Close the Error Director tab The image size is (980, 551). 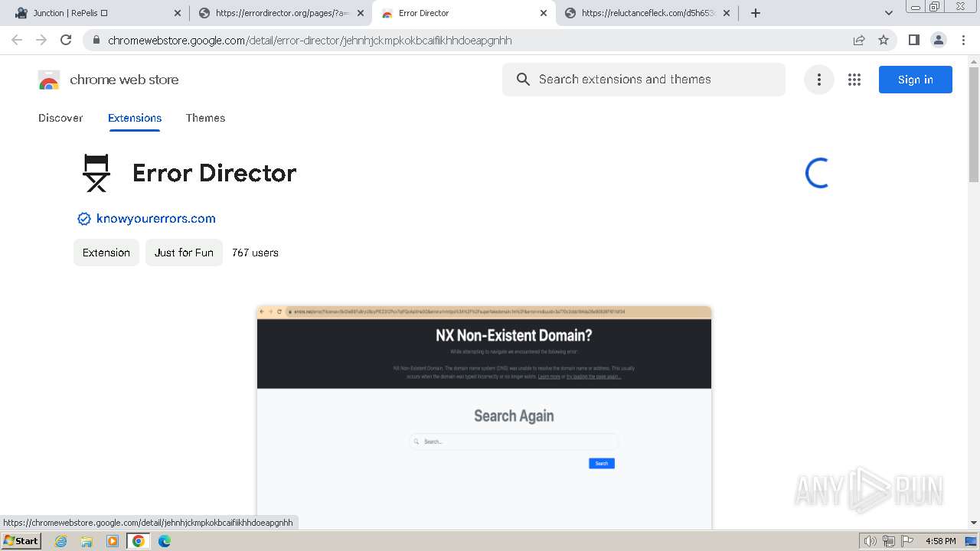544,13
